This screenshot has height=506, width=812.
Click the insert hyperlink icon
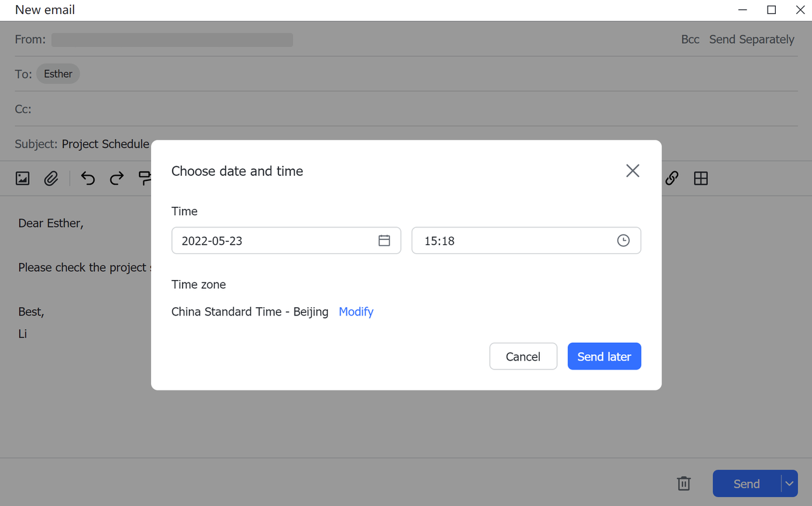pyautogui.click(x=672, y=178)
